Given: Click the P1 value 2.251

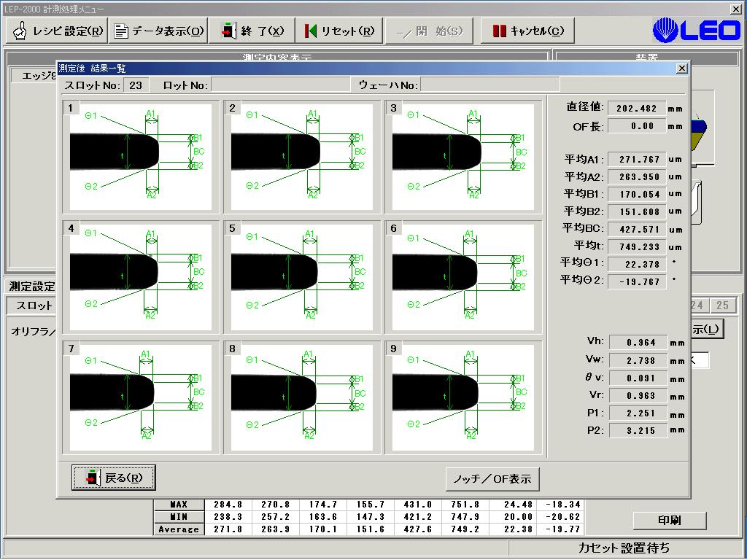Looking at the screenshot, I should pos(638,413).
